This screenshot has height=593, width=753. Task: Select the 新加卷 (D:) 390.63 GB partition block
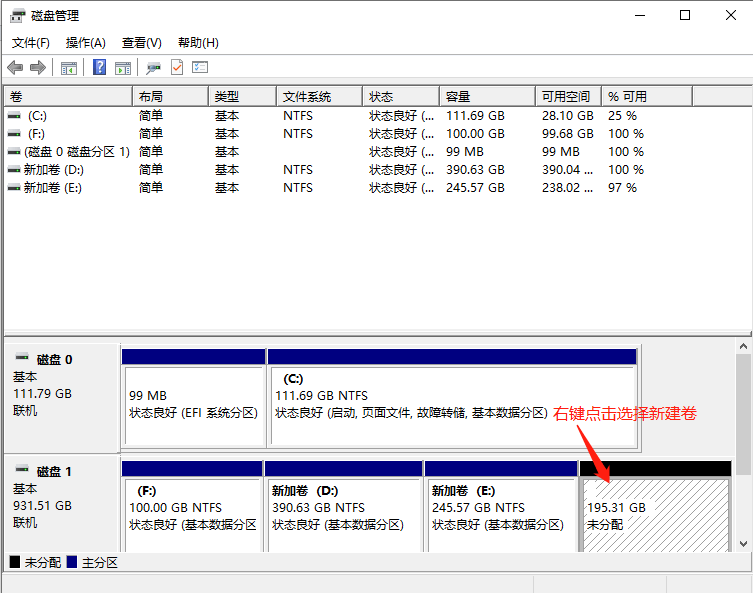[343, 506]
